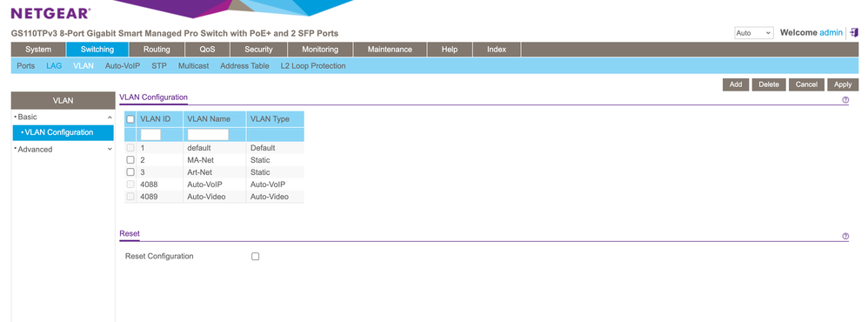Click the Apply button
The image size is (868, 322).
pos(843,84)
